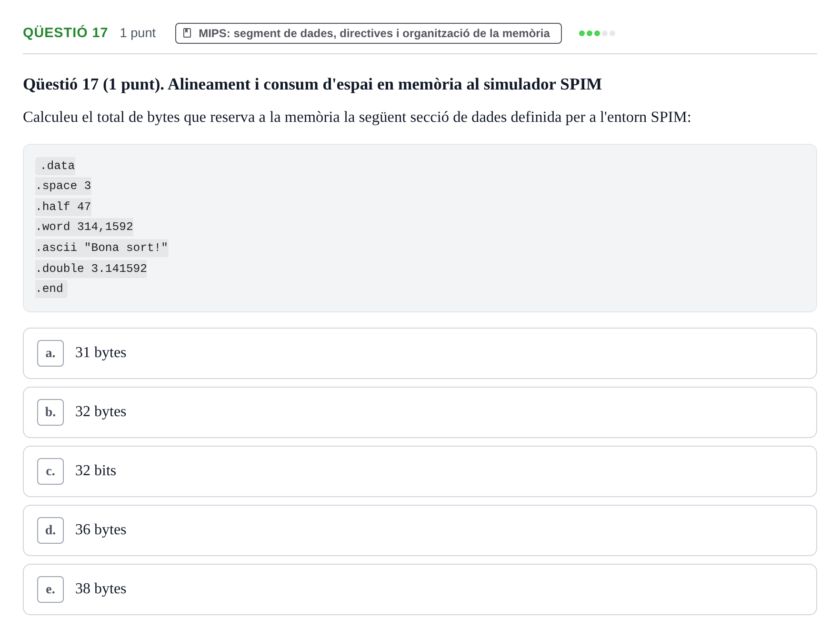Select answer option a. 31 bytes
Viewport: 840px width, 639px height.
tap(420, 353)
